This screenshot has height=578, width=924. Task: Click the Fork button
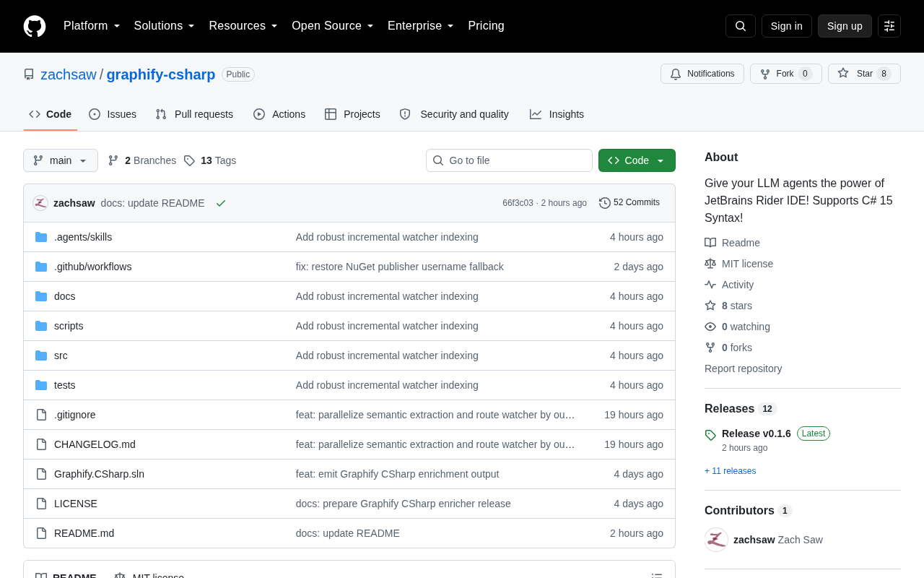[x=786, y=74]
